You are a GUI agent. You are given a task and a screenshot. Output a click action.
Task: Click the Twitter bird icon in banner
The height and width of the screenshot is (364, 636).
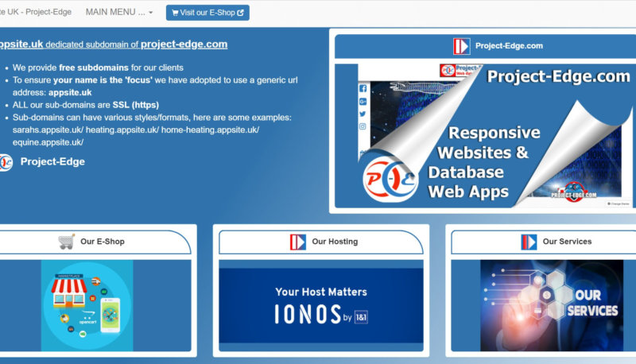(x=363, y=114)
